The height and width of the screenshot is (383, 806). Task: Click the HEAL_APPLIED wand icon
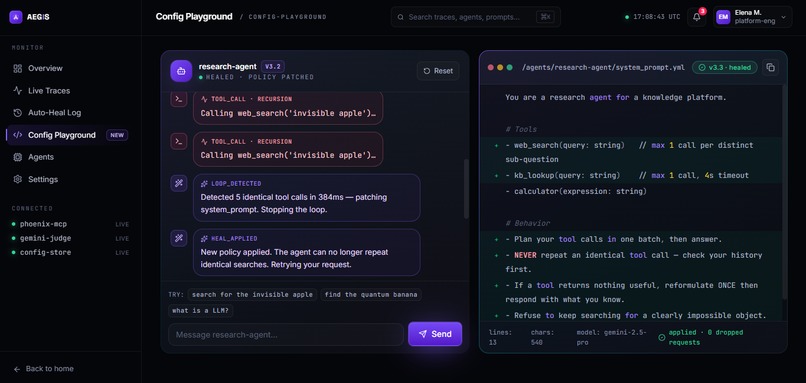[x=178, y=238]
